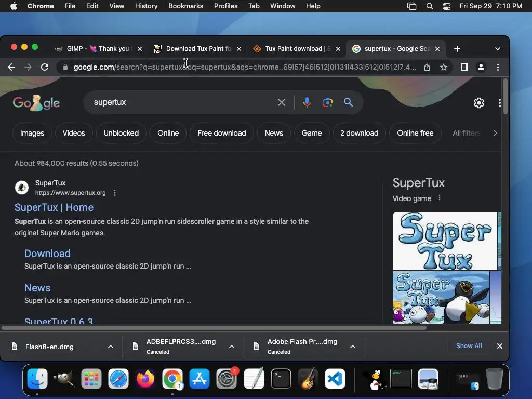The width and height of the screenshot is (532, 399).
Task: Switch to Tux Paint download tab
Action: click(297, 49)
